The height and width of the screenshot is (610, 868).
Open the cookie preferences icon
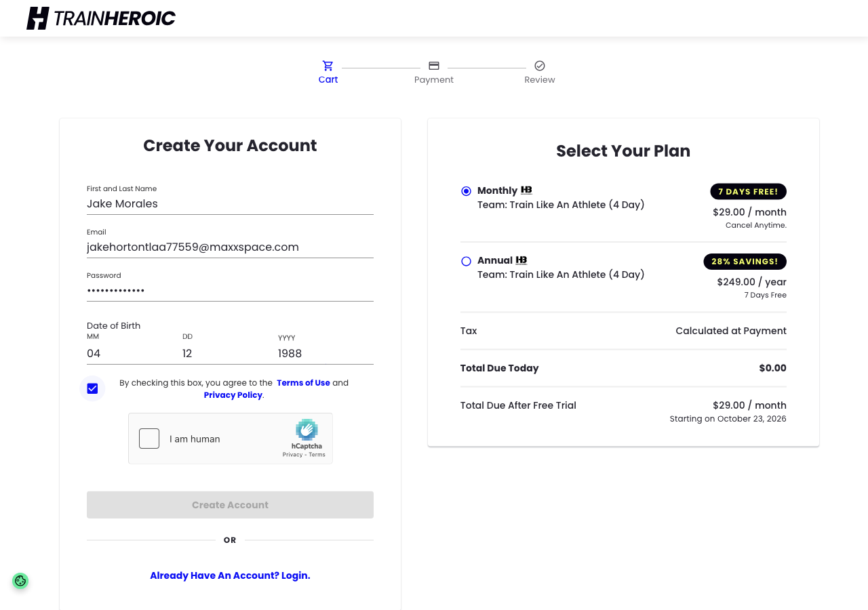click(20, 581)
